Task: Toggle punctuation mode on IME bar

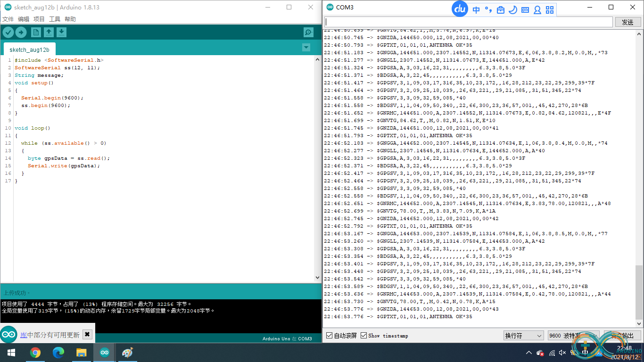Action: [x=488, y=10]
